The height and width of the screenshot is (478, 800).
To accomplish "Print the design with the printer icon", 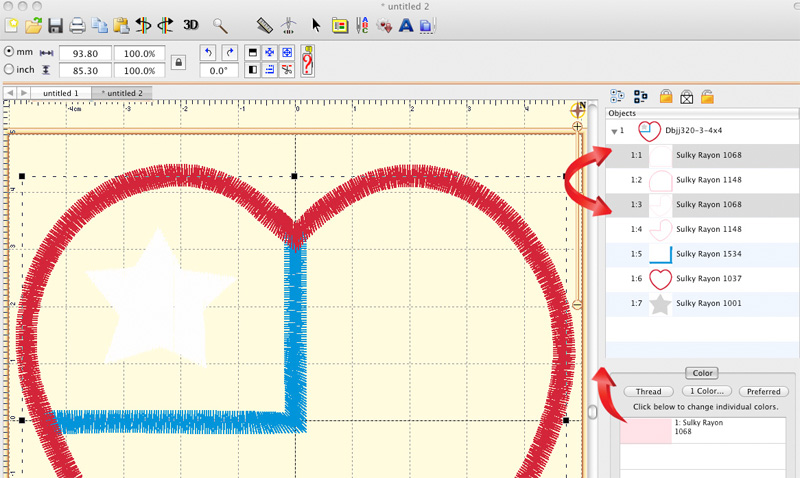I will [77, 26].
